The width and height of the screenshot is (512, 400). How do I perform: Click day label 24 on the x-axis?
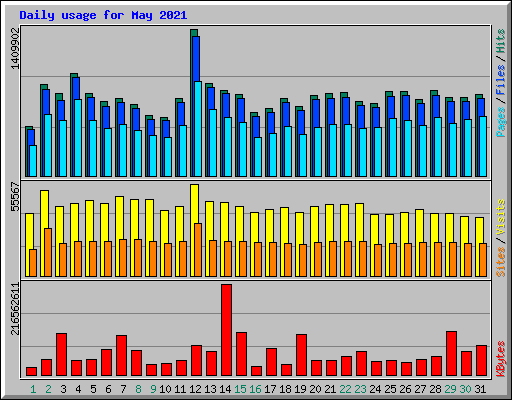(x=375, y=389)
